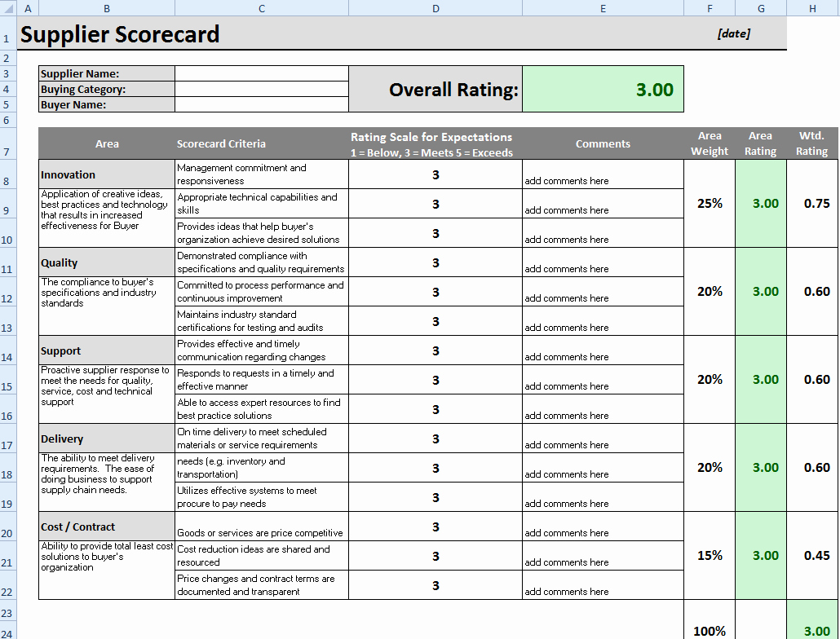Screen dimensions: 840x639
Task: Click the 0.45 weighted rating cell
Action: 812,556
